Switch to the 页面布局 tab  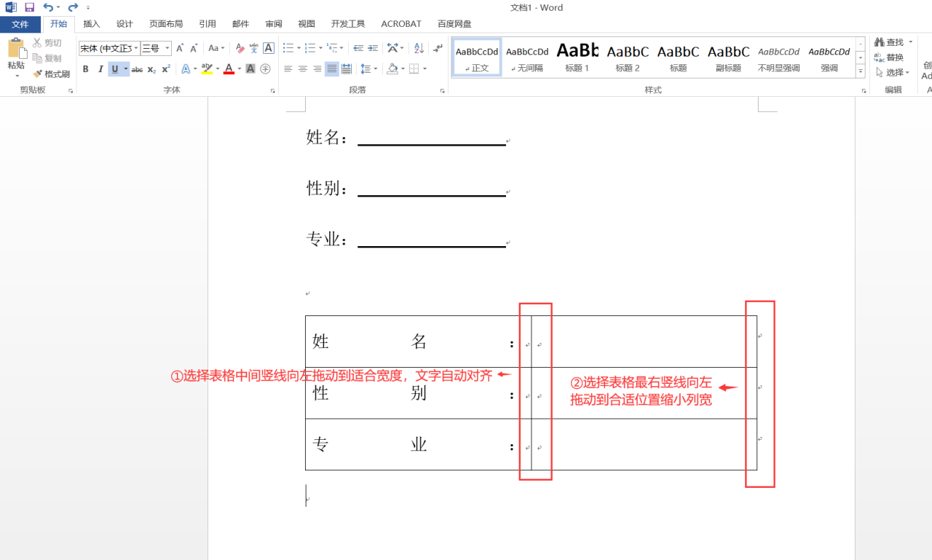click(x=166, y=24)
